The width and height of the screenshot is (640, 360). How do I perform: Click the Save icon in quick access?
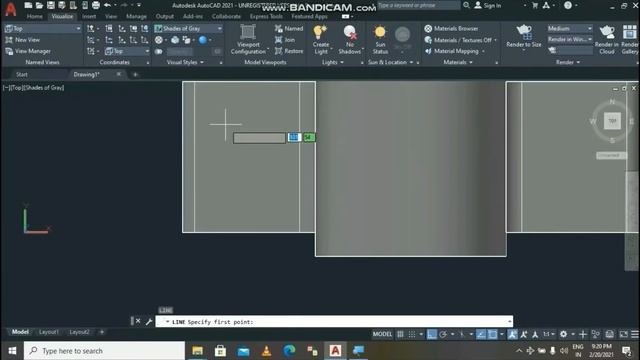(x=51, y=5)
